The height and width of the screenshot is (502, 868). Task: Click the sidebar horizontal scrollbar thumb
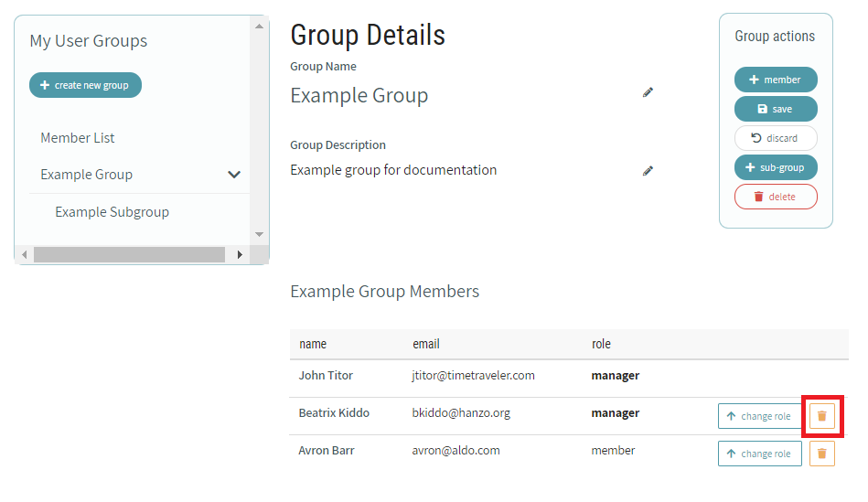tap(130, 254)
